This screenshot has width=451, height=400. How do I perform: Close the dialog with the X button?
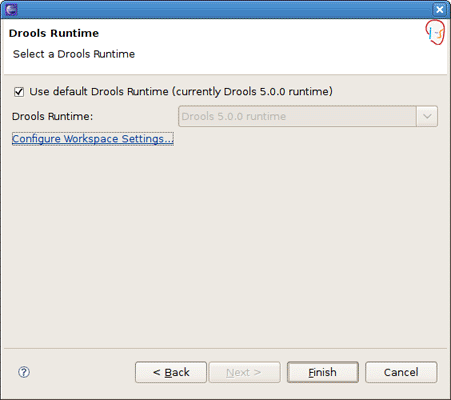pyautogui.click(x=440, y=9)
